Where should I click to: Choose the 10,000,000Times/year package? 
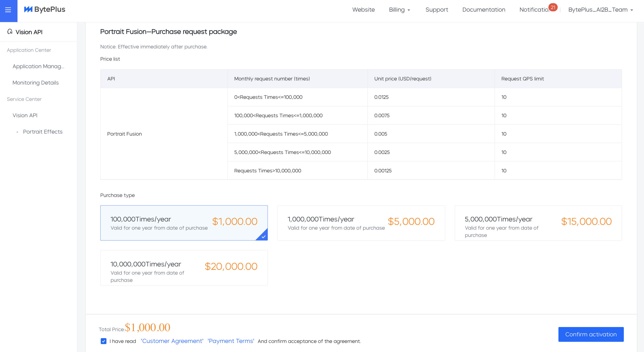point(184,268)
